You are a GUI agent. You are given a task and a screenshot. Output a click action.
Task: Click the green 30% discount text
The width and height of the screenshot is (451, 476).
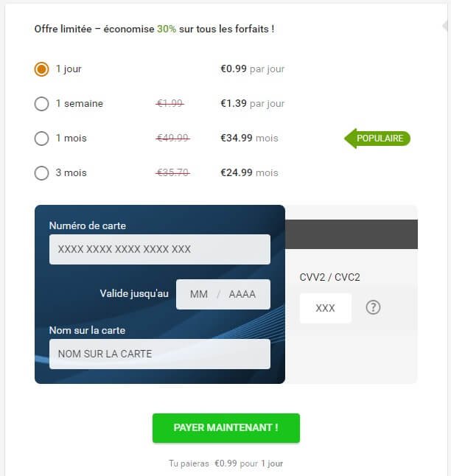pos(167,29)
